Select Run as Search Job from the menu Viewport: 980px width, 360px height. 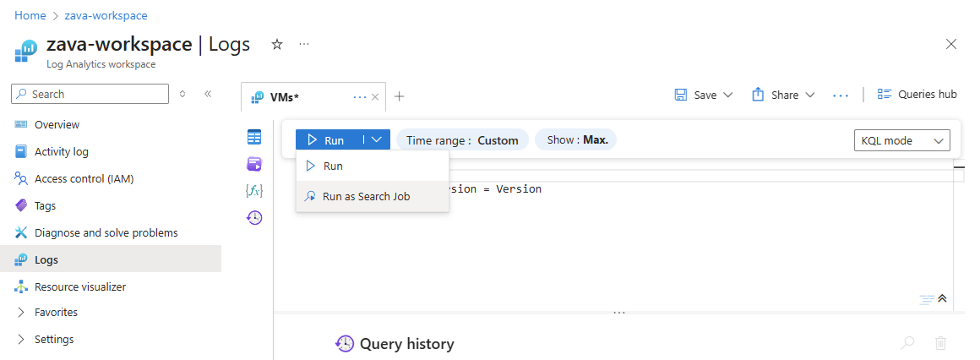tap(366, 196)
